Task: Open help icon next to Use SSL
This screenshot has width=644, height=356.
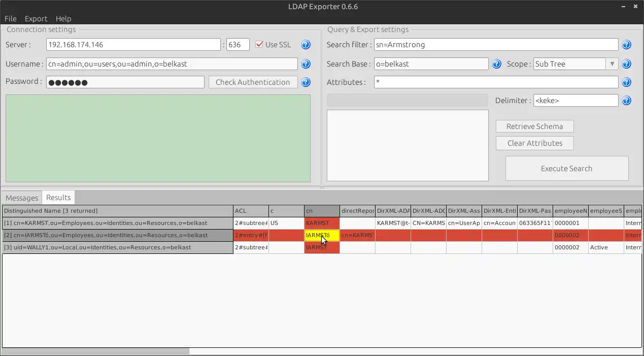Action: (x=306, y=45)
